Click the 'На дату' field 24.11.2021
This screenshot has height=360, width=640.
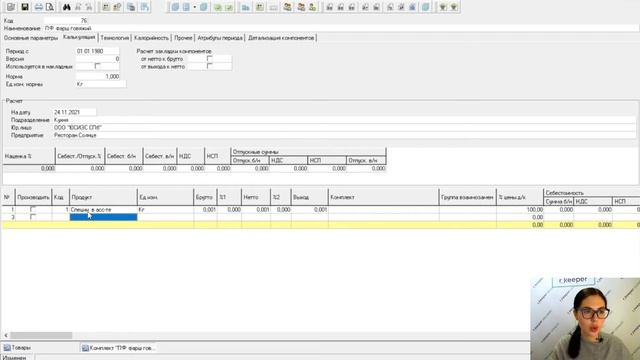[75, 112]
